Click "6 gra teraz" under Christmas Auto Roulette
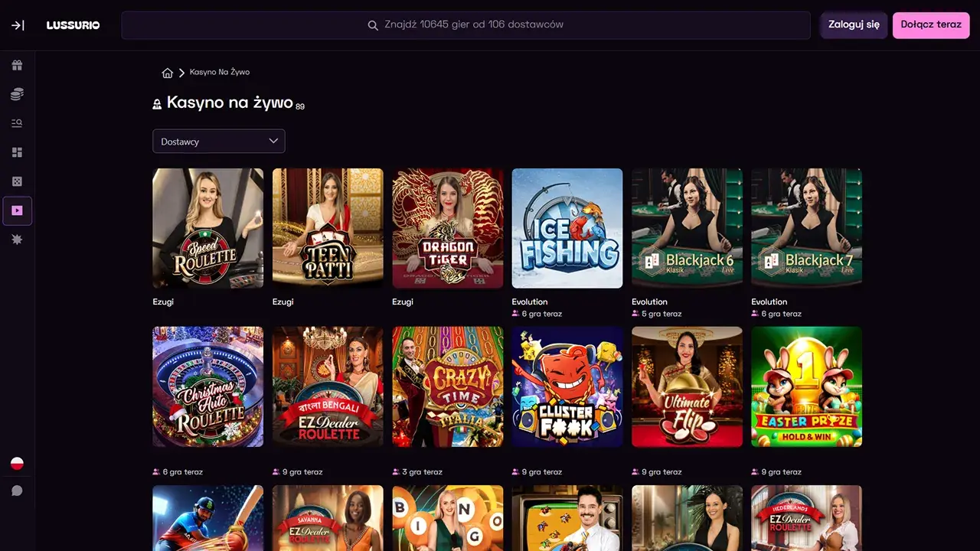Image resolution: width=980 pixels, height=551 pixels. click(x=182, y=472)
